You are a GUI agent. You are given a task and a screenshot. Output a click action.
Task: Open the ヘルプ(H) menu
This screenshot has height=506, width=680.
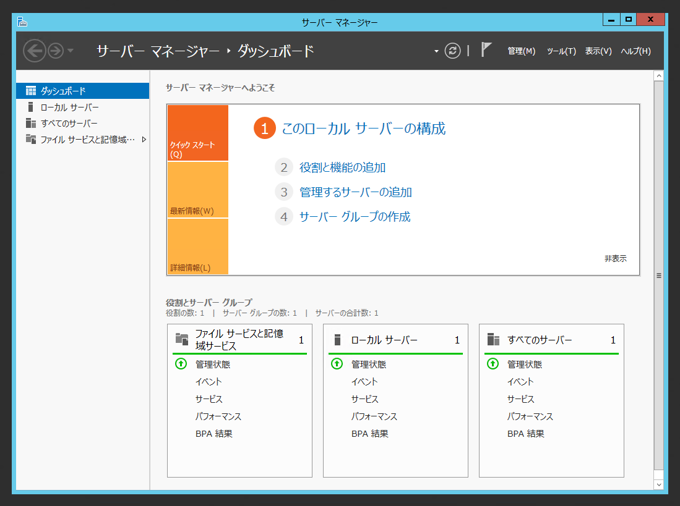coord(636,51)
